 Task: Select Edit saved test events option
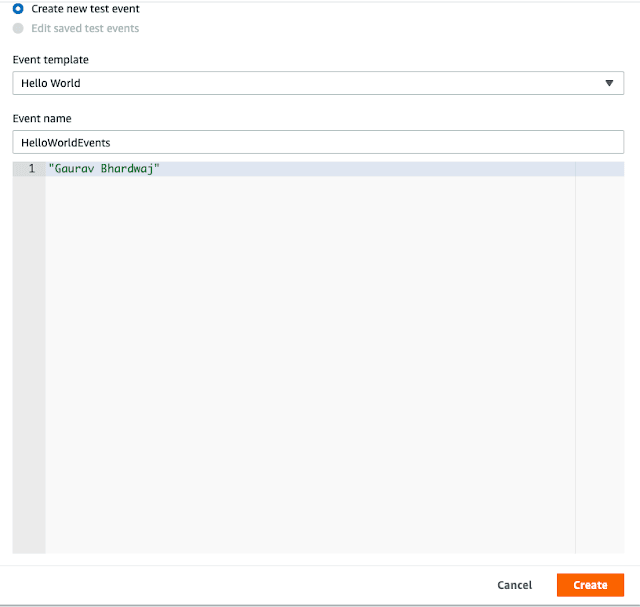pos(18,28)
